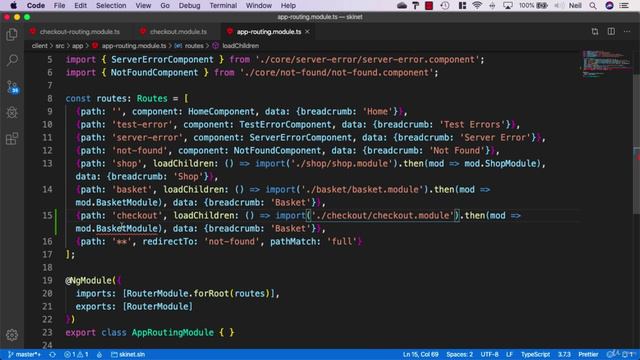The image size is (640, 360).
Task: Open Problems via errors and warnings count
Action: [x=76, y=354]
